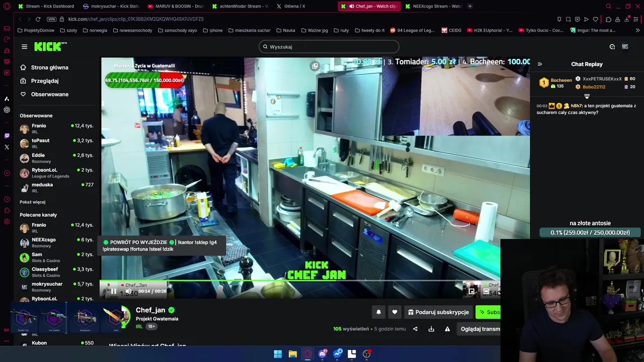
Task: Pause the clip playback
Action: (x=114, y=291)
